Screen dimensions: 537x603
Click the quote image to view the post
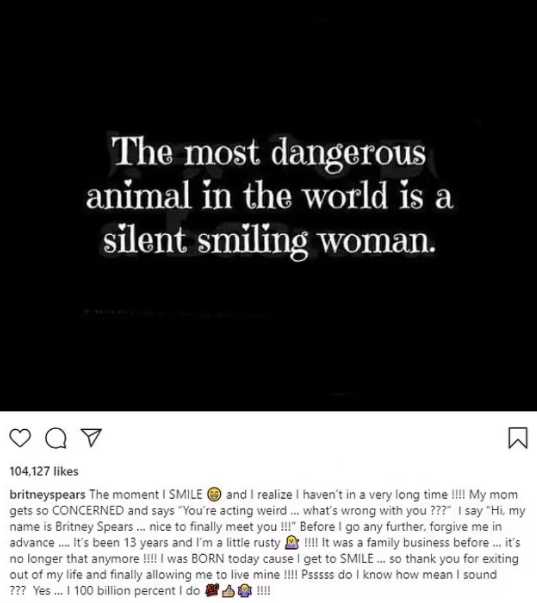click(x=268, y=205)
